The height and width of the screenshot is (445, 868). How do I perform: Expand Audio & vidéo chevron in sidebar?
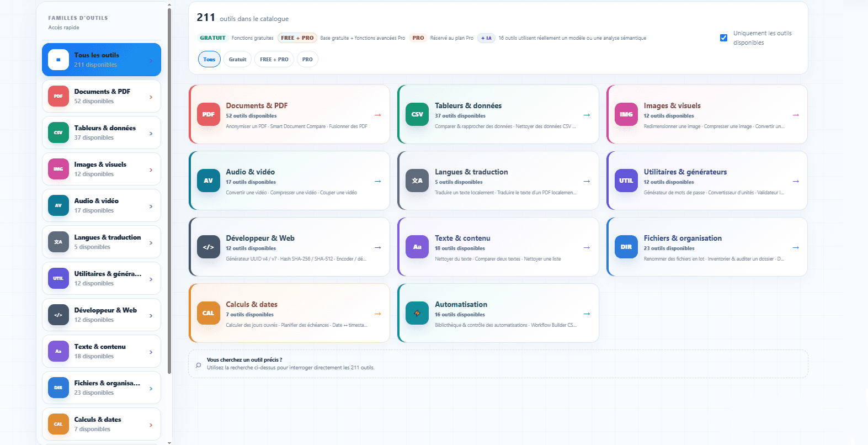[151, 206]
